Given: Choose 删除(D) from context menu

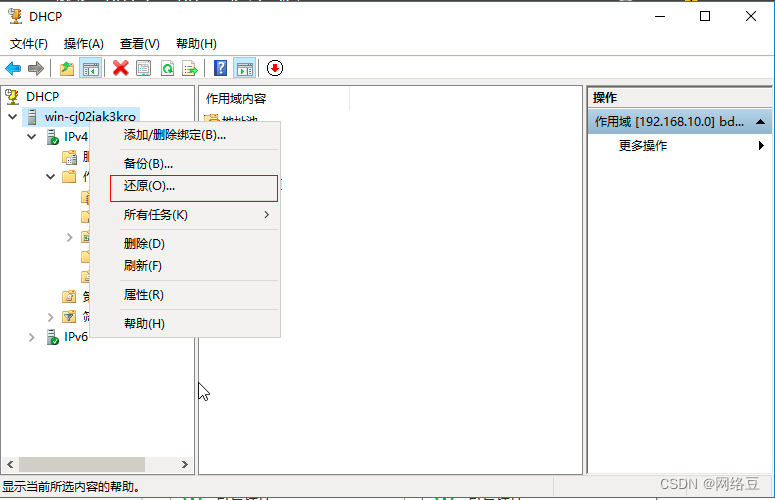Looking at the screenshot, I should pos(185,244).
